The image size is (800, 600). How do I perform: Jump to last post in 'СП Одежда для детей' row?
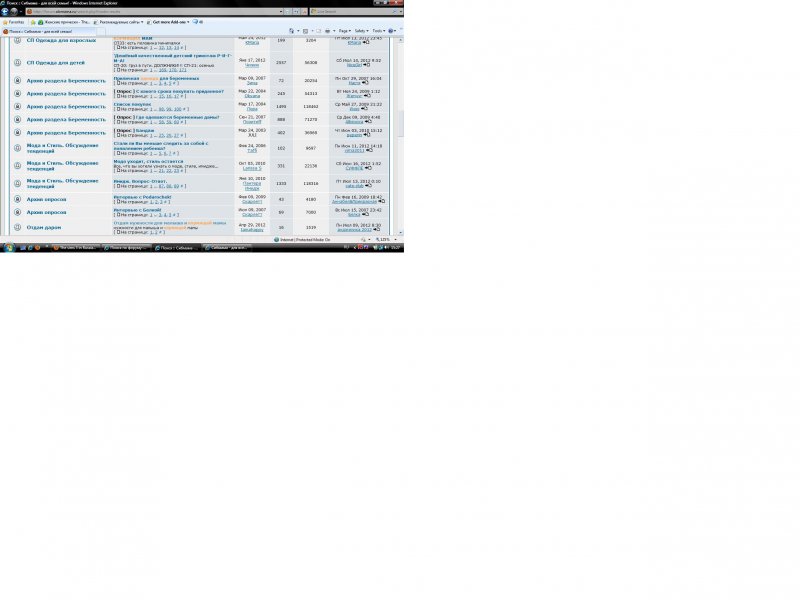pos(366,65)
